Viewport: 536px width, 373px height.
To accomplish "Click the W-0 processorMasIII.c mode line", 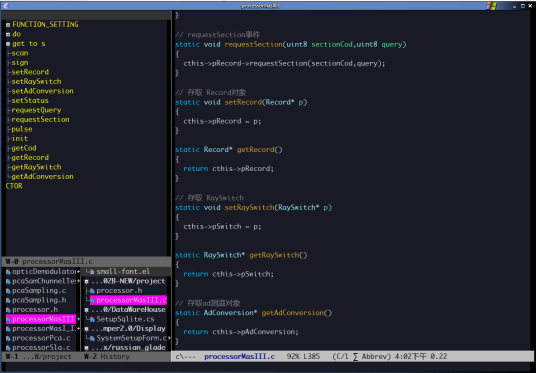I will click(86, 262).
